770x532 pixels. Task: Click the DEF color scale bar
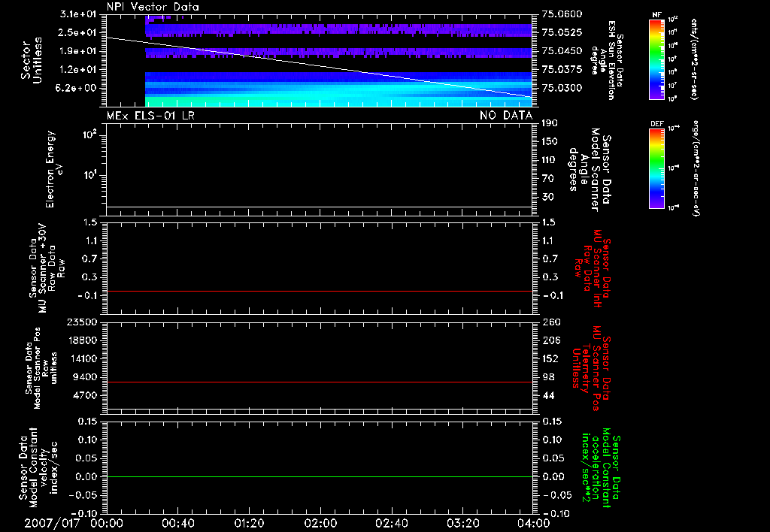[x=656, y=168]
